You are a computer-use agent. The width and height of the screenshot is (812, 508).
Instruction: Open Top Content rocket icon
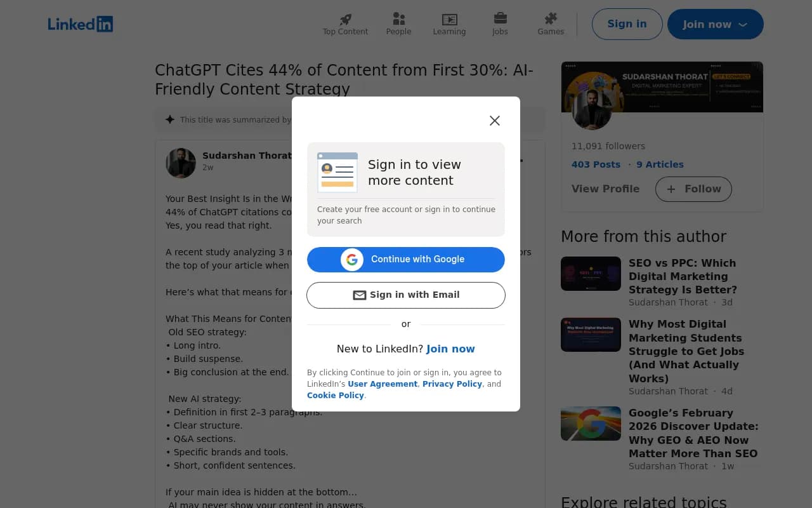tap(345, 19)
